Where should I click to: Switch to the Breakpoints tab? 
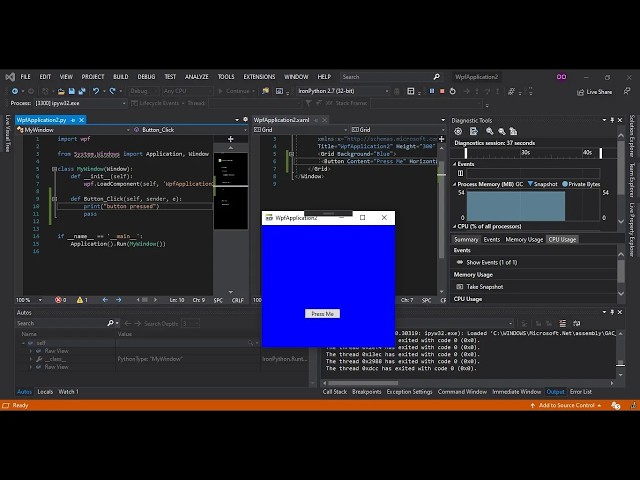pos(367,392)
